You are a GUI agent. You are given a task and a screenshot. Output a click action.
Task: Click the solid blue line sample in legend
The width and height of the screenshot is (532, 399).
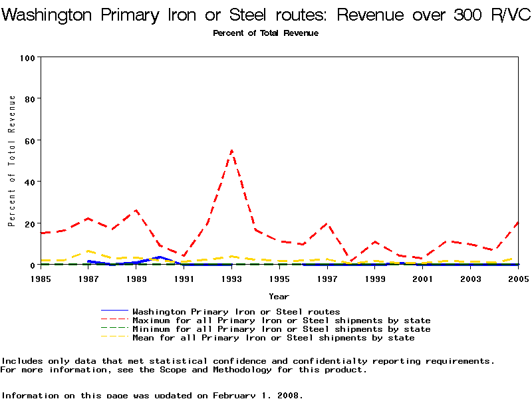click(x=114, y=311)
